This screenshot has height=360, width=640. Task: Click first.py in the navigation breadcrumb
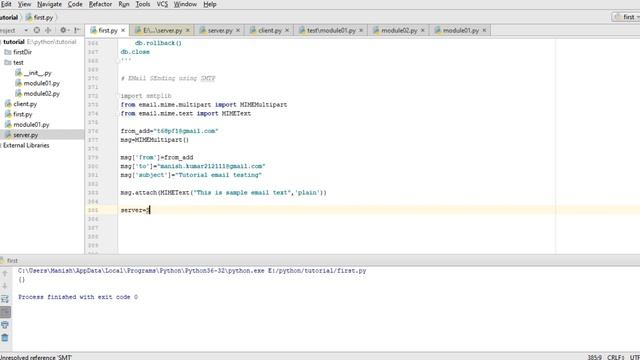39,18
